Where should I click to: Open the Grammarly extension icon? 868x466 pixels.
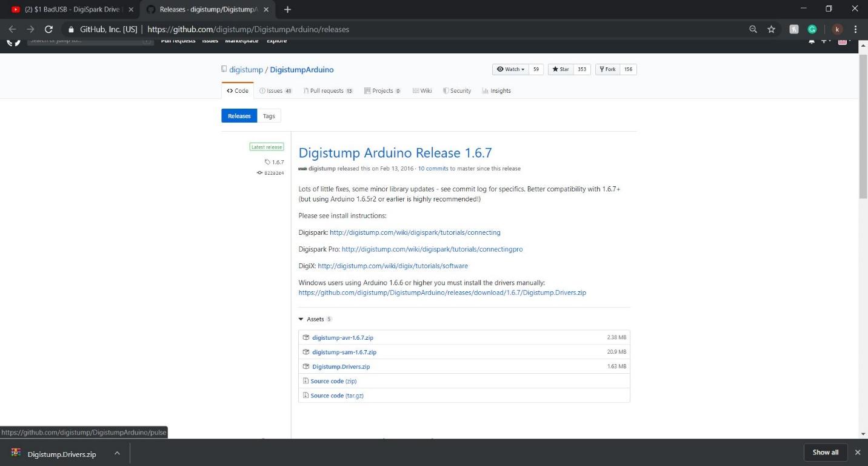[x=812, y=29]
